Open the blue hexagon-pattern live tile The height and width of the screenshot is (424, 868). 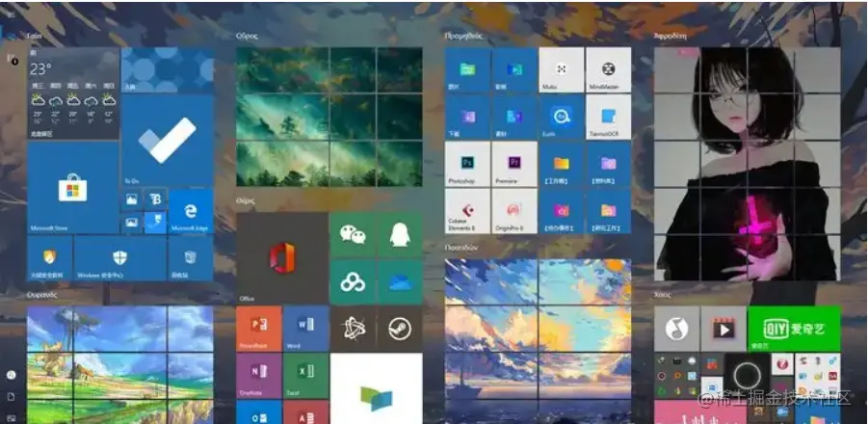pos(168,69)
